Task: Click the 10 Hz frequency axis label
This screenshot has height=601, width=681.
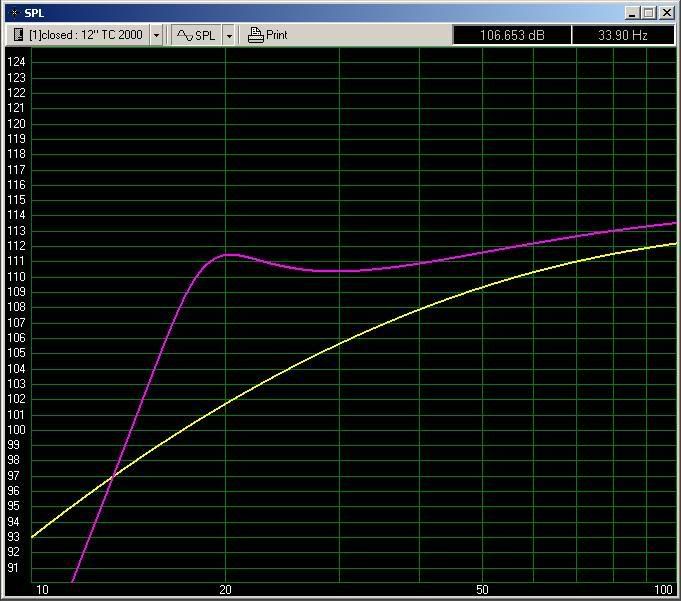Action: pyautogui.click(x=42, y=590)
